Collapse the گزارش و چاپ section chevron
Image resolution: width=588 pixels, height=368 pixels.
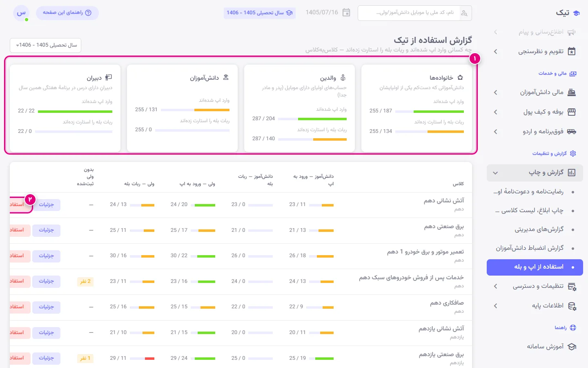495,173
